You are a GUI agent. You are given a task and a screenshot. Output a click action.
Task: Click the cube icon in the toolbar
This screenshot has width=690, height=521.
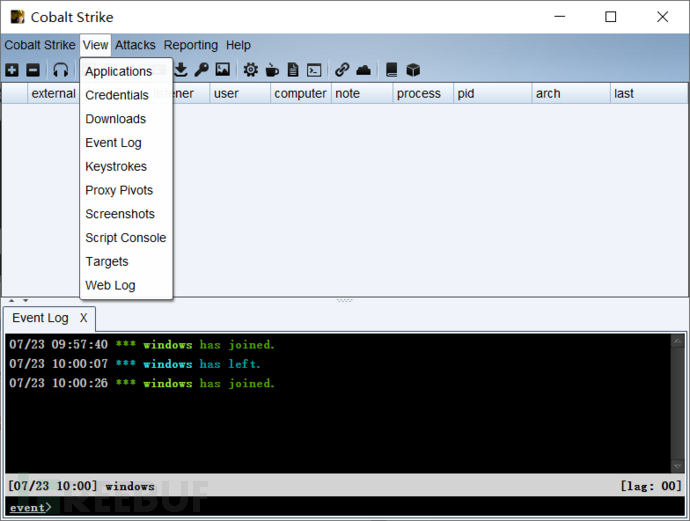[x=413, y=70]
